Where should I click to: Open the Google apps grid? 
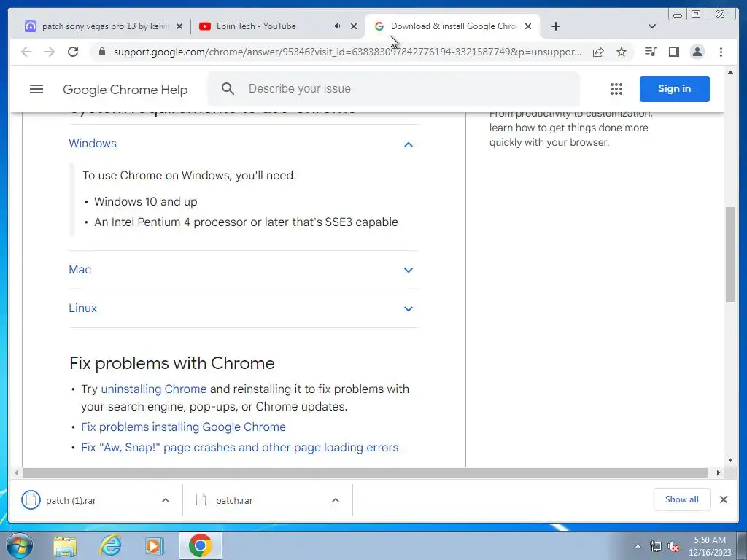tap(616, 89)
